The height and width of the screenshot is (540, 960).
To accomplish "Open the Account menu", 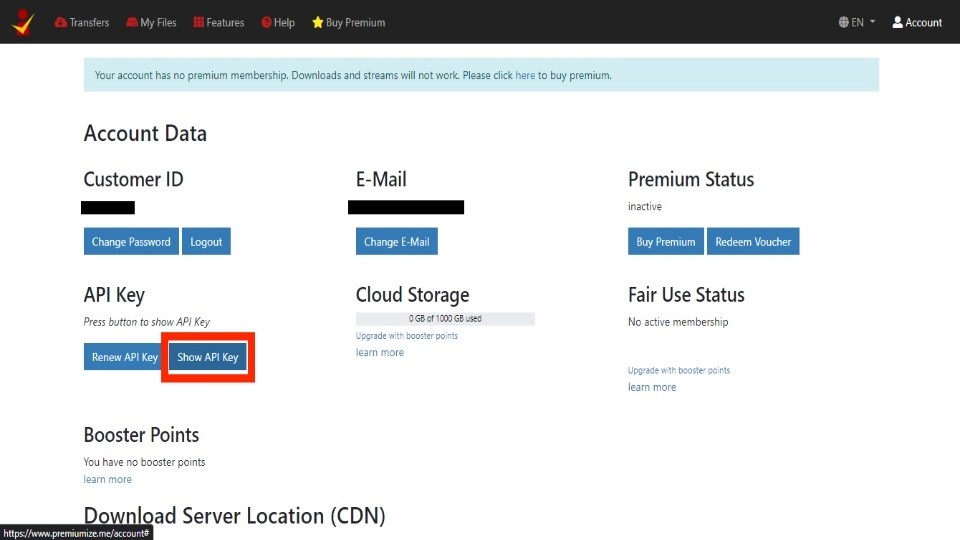I will click(x=917, y=22).
